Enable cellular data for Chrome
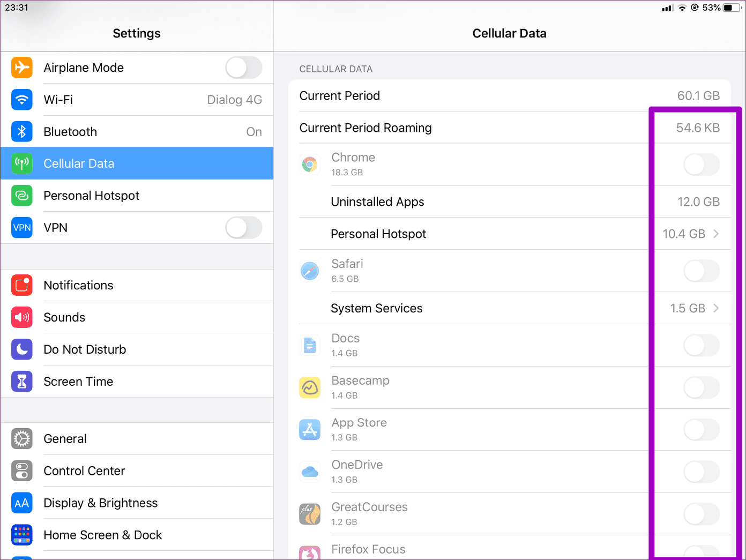746x560 pixels. [702, 165]
